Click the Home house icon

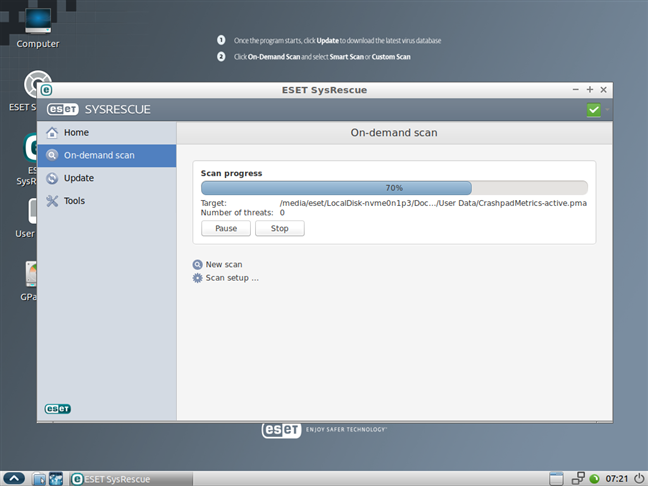[x=52, y=132]
